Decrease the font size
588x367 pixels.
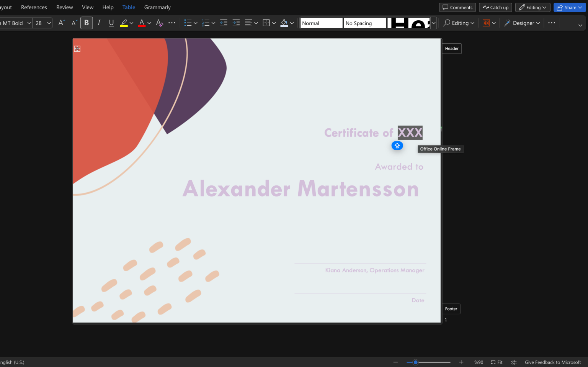[x=74, y=23]
